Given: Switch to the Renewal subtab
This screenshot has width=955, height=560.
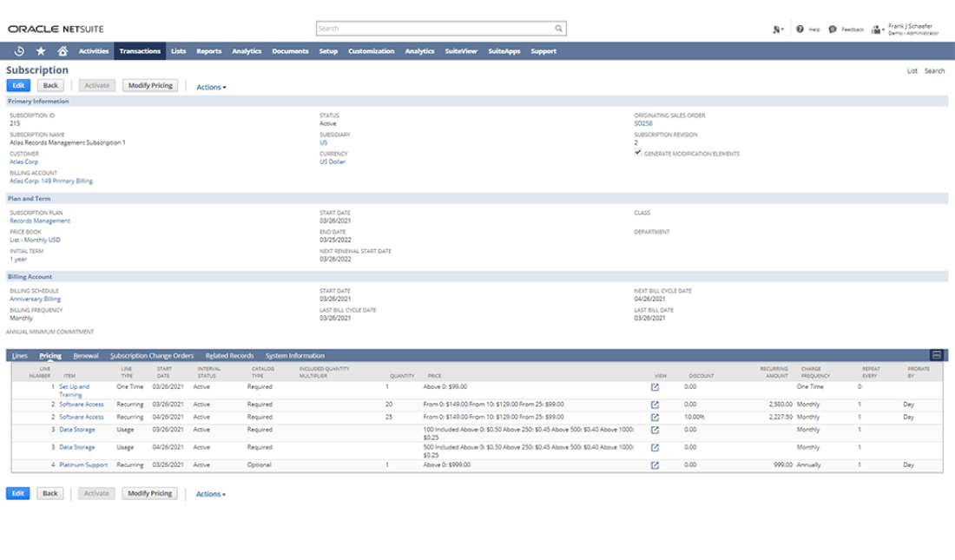Looking at the screenshot, I should tap(86, 356).
